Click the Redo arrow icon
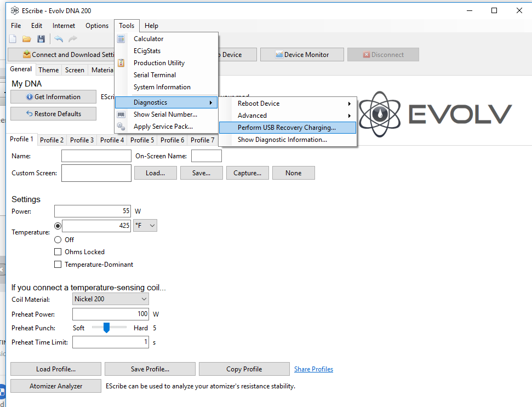The height and width of the screenshot is (407, 532). point(72,39)
